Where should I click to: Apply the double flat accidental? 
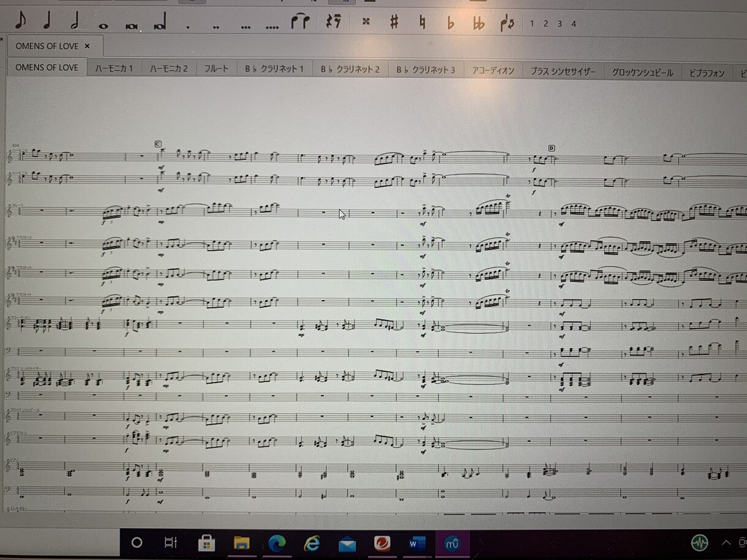point(479,23)
